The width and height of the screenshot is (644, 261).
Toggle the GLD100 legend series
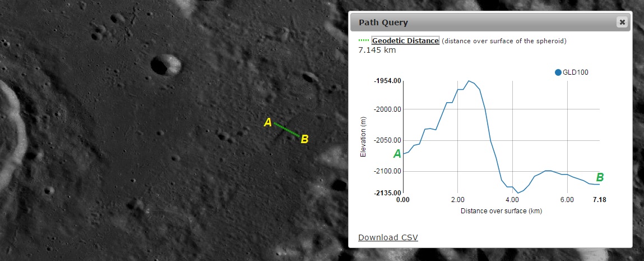point(571,72)
